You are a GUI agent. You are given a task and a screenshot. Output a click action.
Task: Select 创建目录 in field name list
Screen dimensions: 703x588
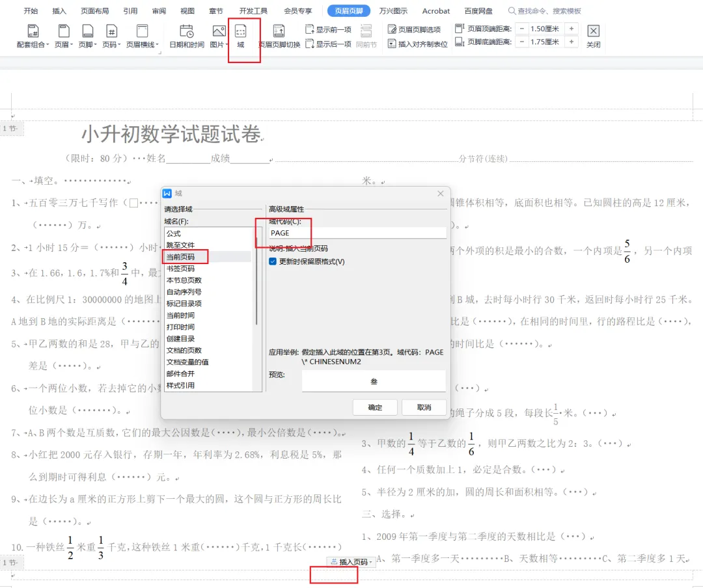tap(181, 339)
